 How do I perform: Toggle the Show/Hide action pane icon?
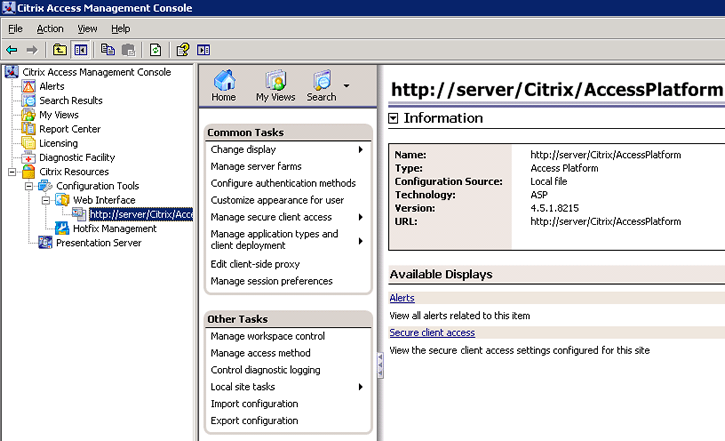203,49
